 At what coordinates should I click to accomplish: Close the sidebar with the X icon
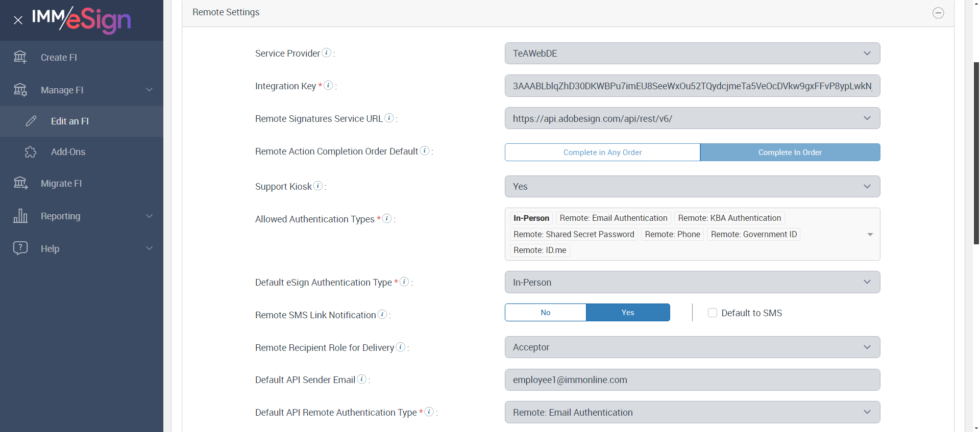tap(18, 20)
